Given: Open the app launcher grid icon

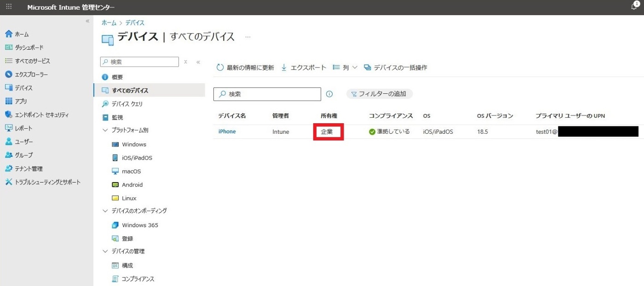Looking at the screenshot, I should pyautogui.click(x=9, y=7).
